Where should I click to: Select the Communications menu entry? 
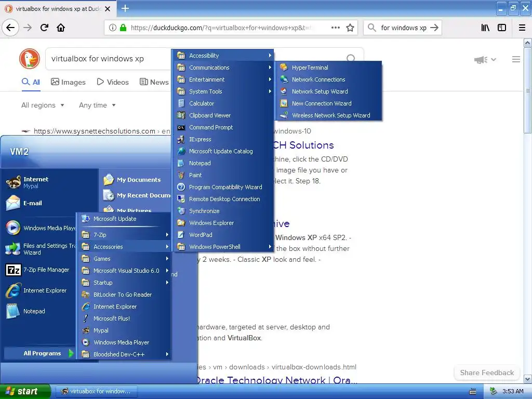click(223, 68)
